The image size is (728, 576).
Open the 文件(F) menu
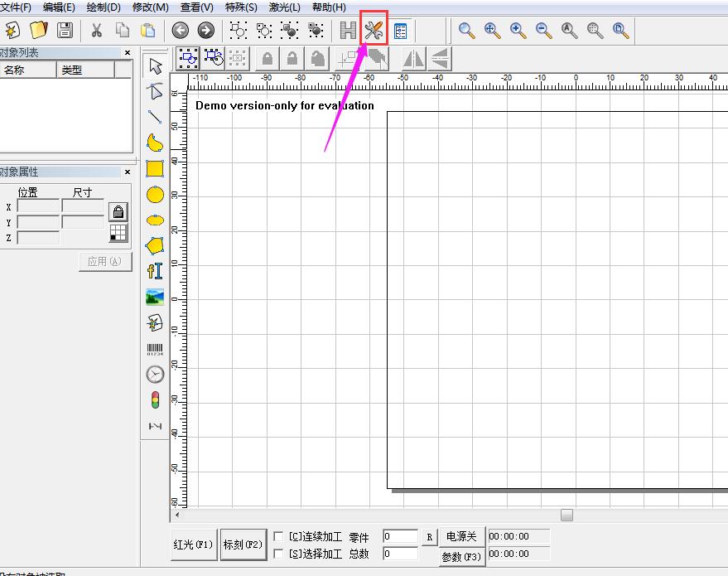click(15, 7)
